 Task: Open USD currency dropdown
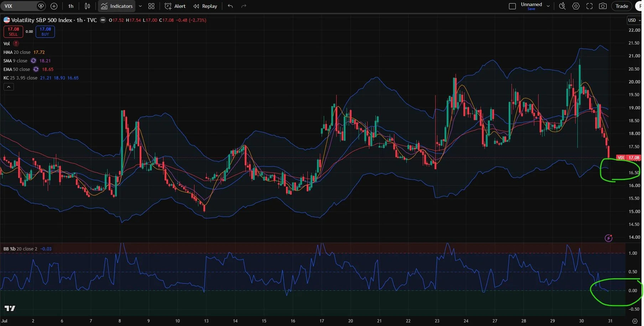[634, 20]
